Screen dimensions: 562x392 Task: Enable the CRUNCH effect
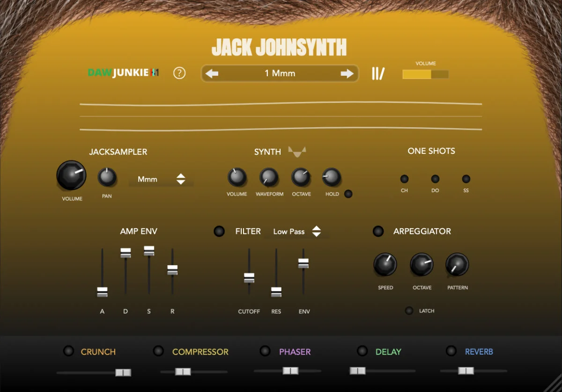(69, 351)
